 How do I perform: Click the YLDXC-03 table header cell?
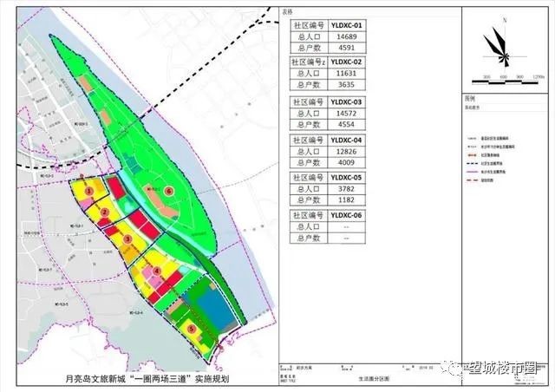pyautogui.click(x=347, y=102)
